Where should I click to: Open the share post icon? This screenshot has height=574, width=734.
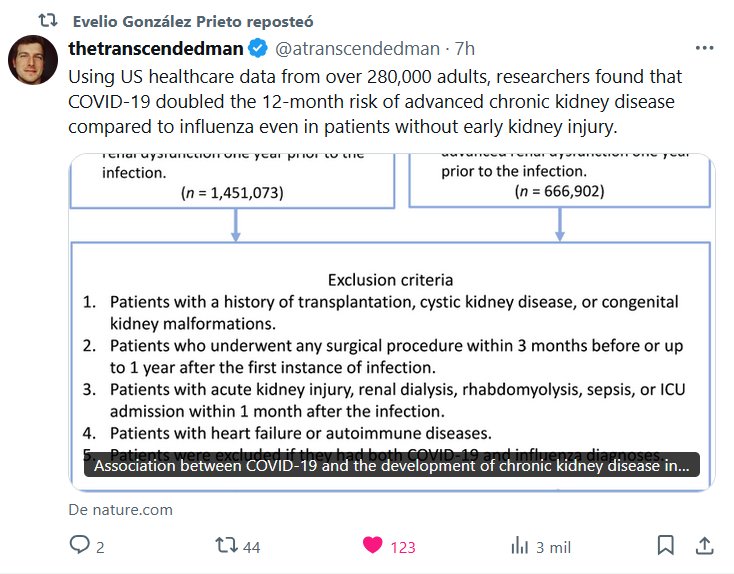(704, 546)
